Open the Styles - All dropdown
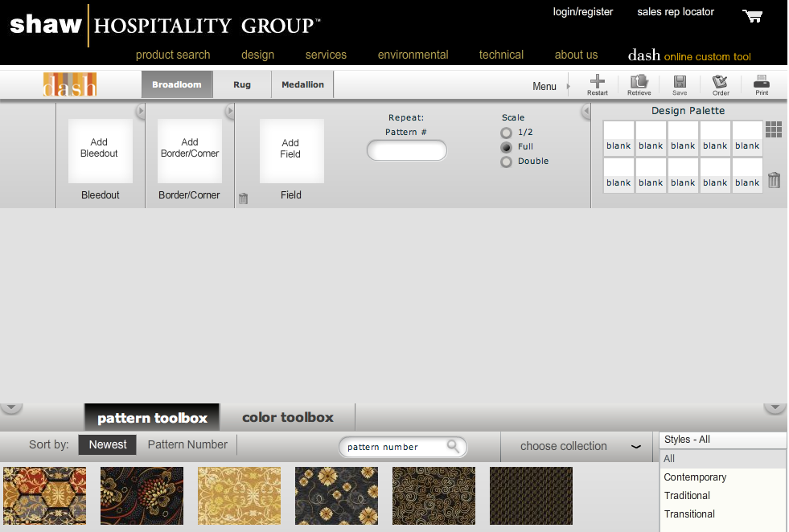Viewport: 789px width, 532px height. (x=722, y=440)
